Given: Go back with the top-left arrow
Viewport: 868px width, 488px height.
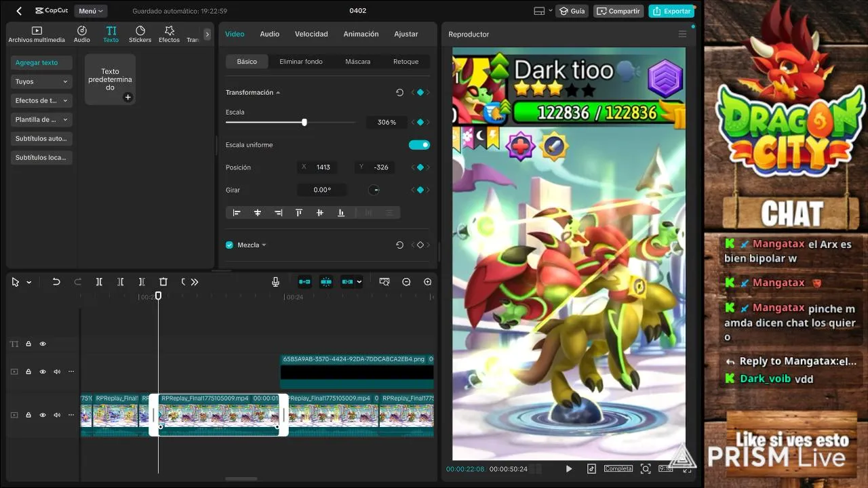Looking at the screenshot, I should tap(19, 11).
